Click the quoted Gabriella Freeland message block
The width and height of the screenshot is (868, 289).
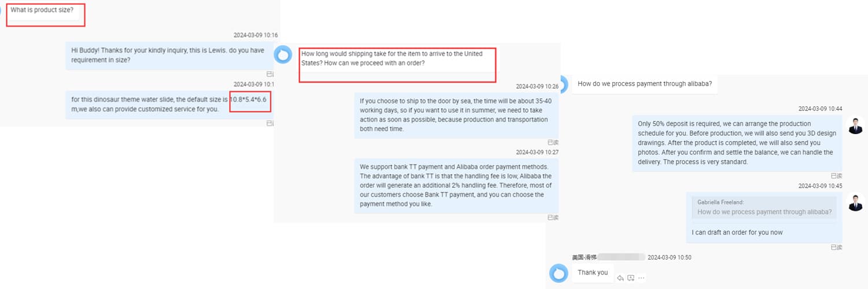coord(764,208)
